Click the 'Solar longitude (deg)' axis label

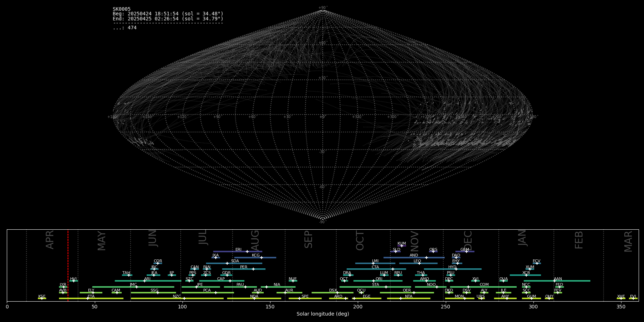[323, 314]
